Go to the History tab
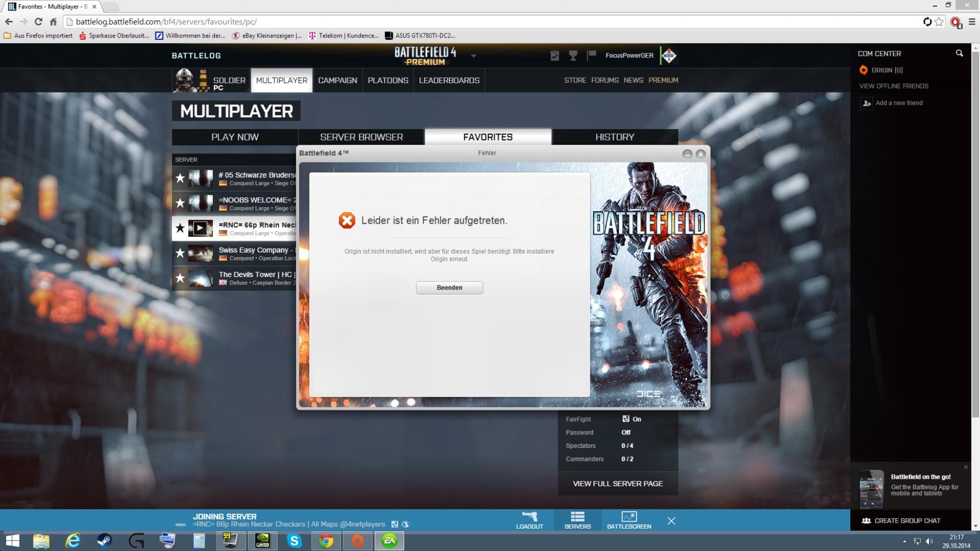Viewport: 980px width, 551px height. coord(615,137)
